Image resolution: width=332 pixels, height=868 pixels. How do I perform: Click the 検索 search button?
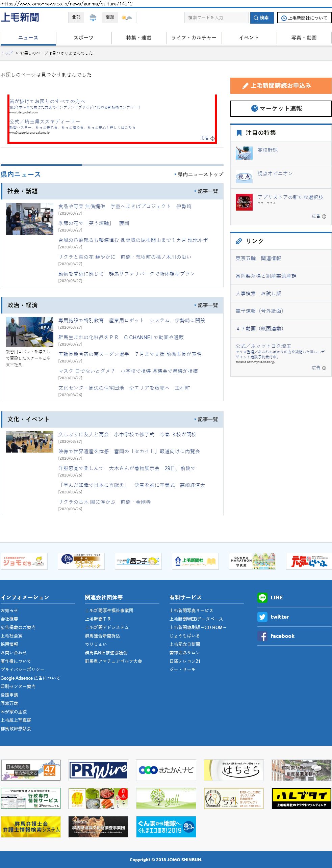(x=262, y=18)
